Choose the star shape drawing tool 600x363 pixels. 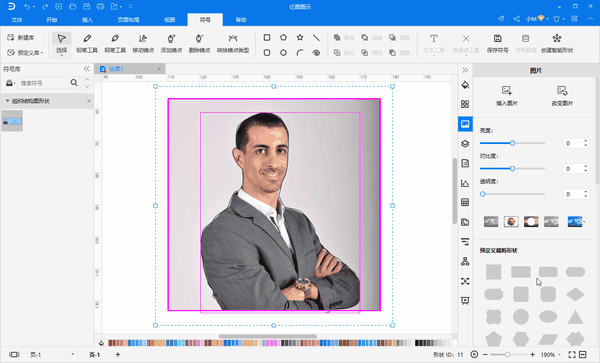(x=300, y=37)
